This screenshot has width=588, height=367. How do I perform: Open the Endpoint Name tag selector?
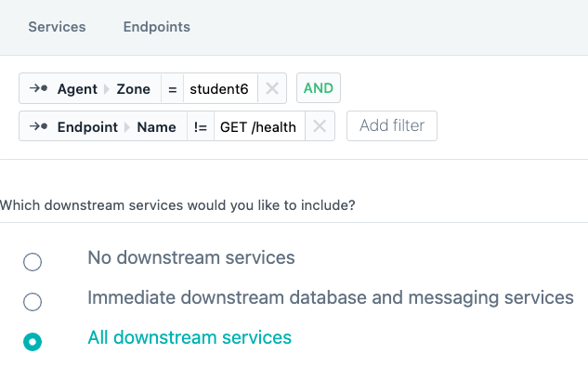tap(103, 126)
